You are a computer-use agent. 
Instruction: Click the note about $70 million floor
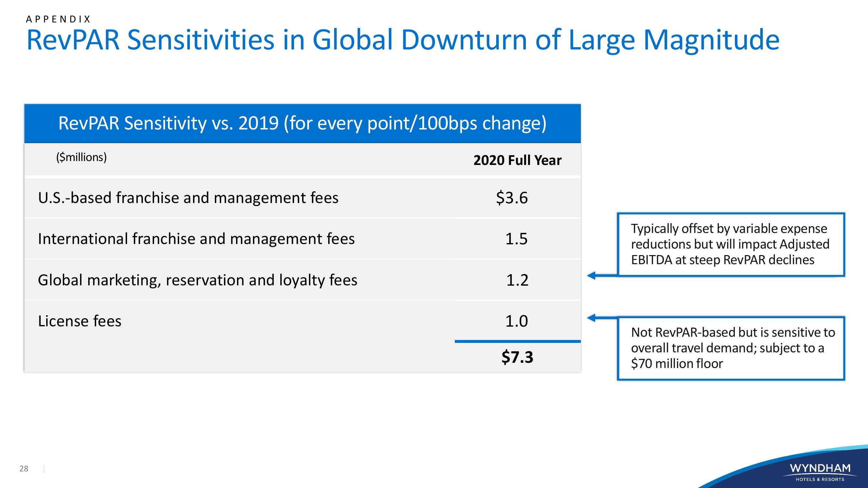731,348
